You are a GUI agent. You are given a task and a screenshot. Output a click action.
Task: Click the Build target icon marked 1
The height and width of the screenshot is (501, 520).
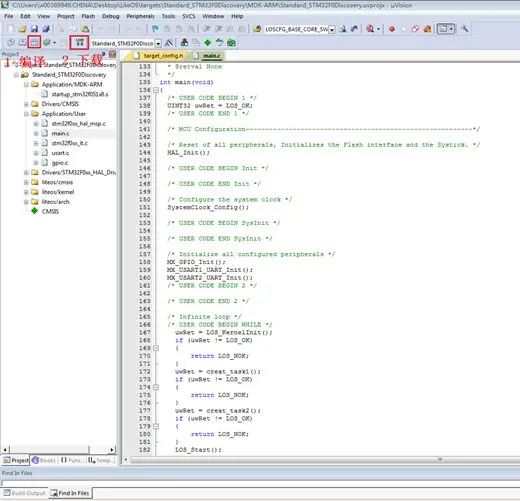click(x=34, y=42)
